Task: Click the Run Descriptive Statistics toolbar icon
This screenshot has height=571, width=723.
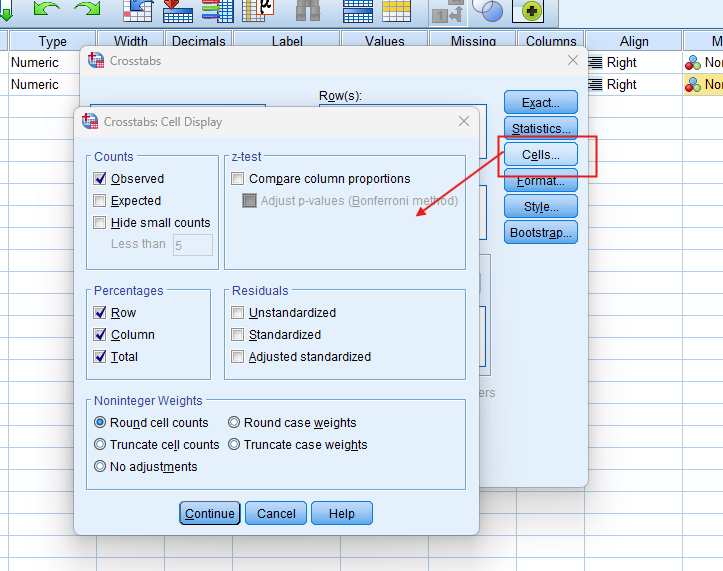Action: pyautogui.click(x=258, y=10)
